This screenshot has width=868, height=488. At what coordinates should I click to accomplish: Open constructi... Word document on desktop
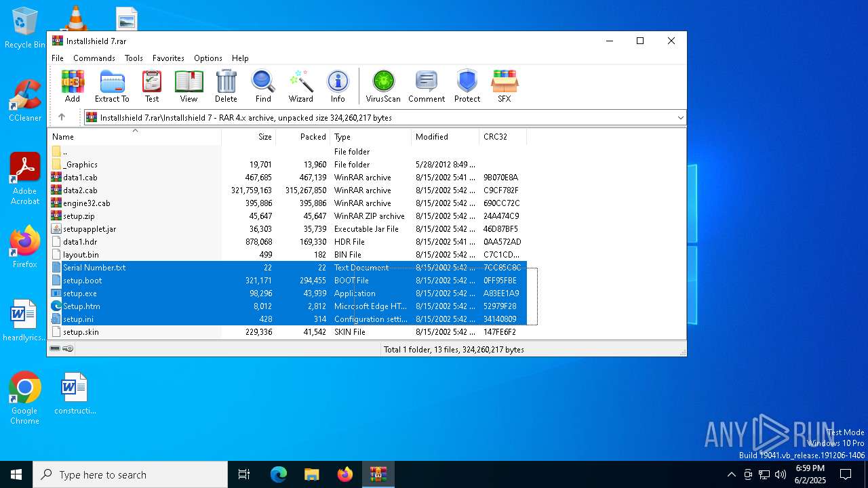pyautogui.click(x=75, y=393)
